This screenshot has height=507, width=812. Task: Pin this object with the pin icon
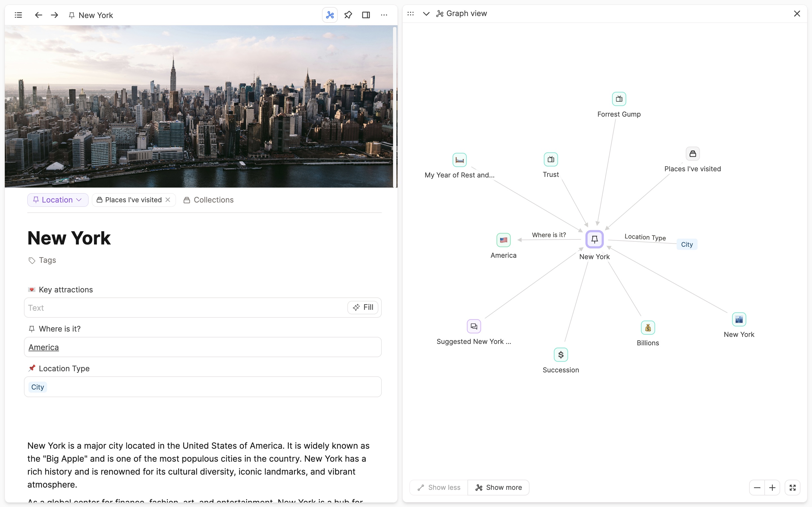coord(348,15)
